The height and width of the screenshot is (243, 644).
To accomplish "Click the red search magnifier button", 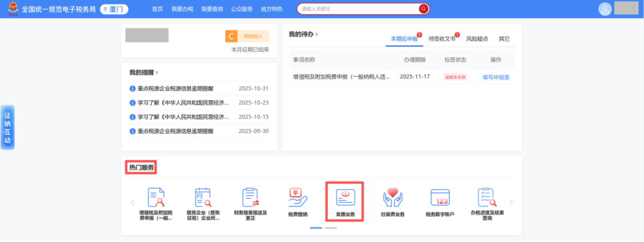I will coord(423,9).
